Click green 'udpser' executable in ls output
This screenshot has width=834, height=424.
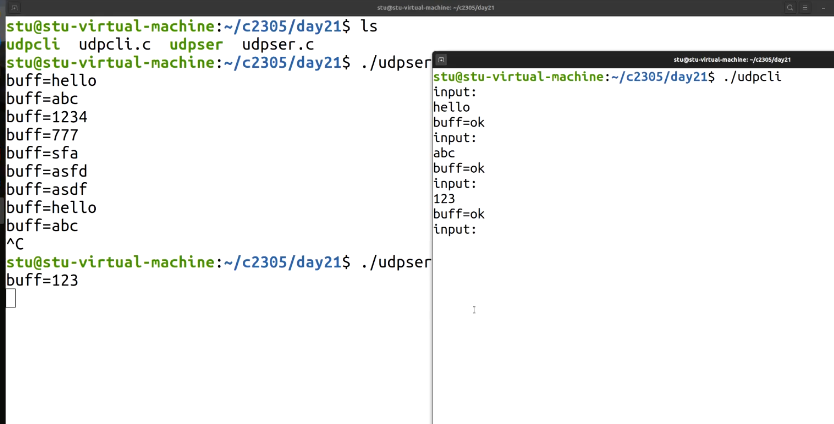tap(196, 45)
